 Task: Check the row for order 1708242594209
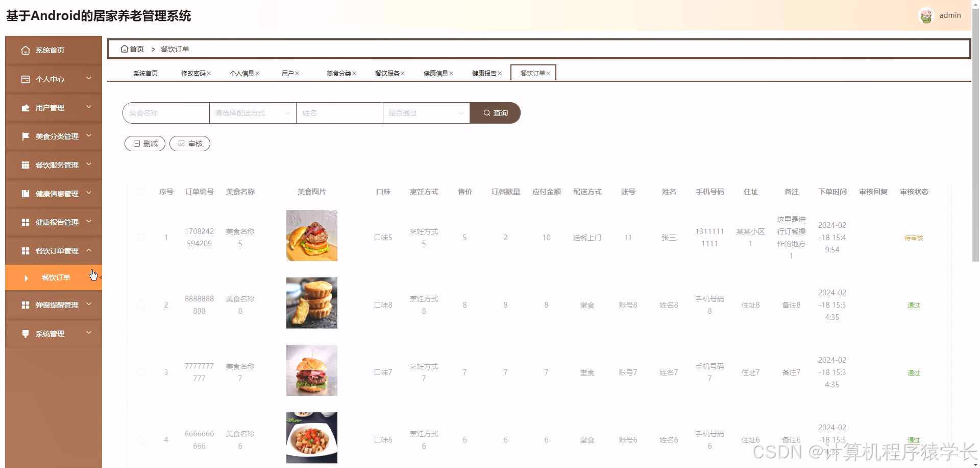tap(141, 238)
